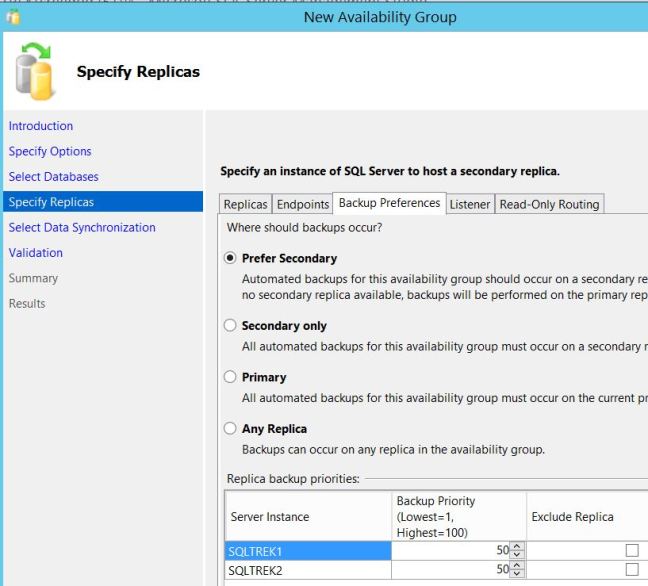Select Primary as backup location
648x586 pixels.
[231, 378]
